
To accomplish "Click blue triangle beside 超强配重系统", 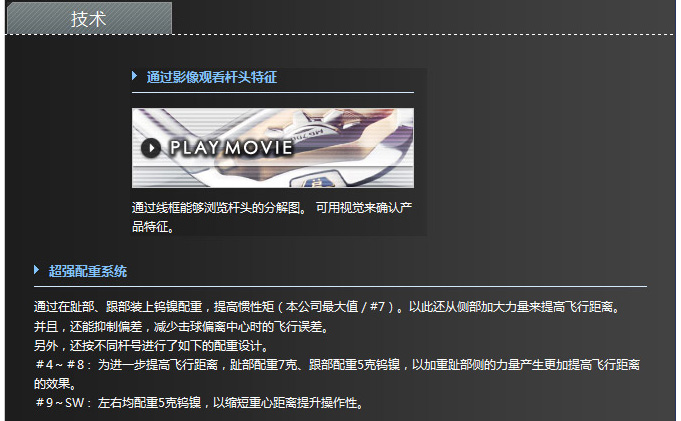I will click(x=36, y=270).
